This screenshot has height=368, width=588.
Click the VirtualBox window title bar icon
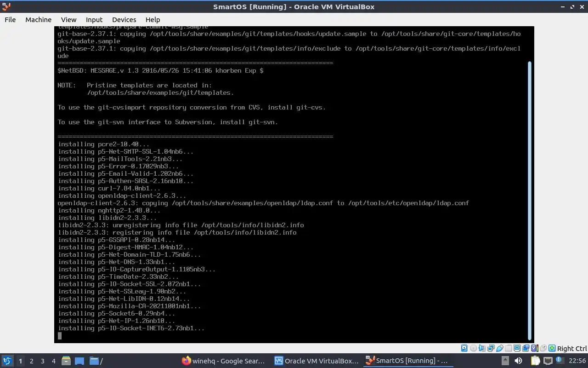(6, 6)
